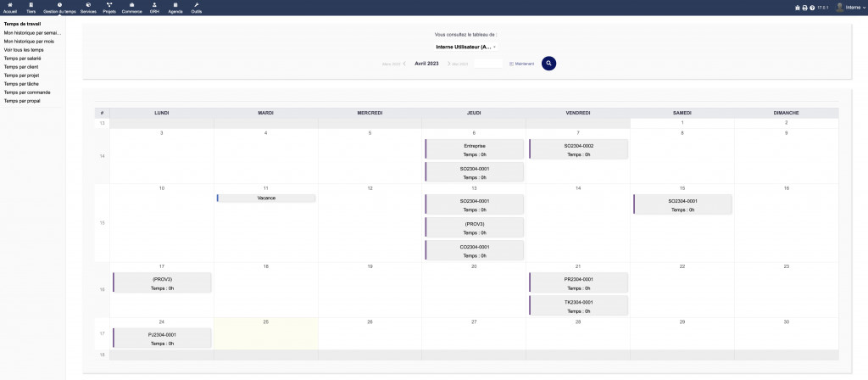Select Temps par projet in sidebar
This screenshot has width=868, height=380.
(22, 75)
